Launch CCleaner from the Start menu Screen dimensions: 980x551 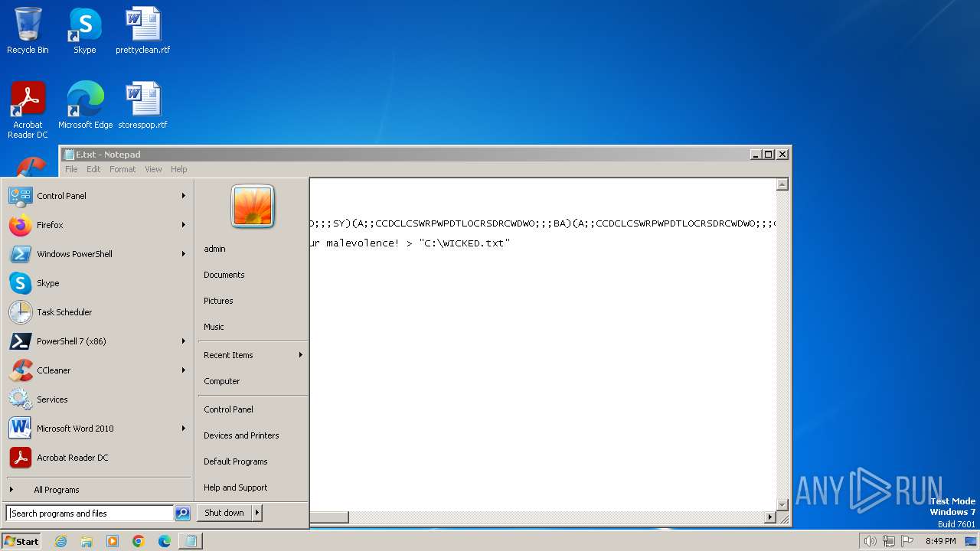97,370
